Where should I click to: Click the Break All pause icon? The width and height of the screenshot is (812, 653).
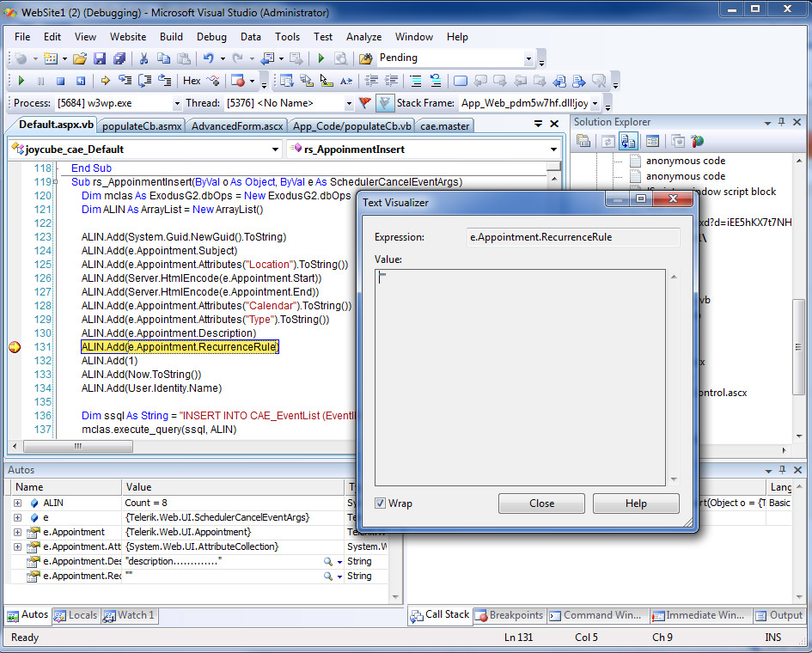[41, 81]
